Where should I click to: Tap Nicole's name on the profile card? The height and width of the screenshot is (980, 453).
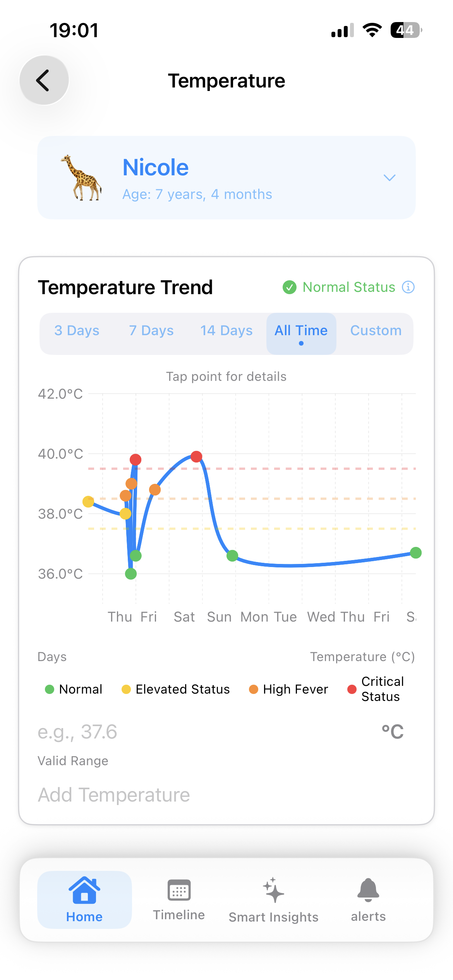pos(155,167)
